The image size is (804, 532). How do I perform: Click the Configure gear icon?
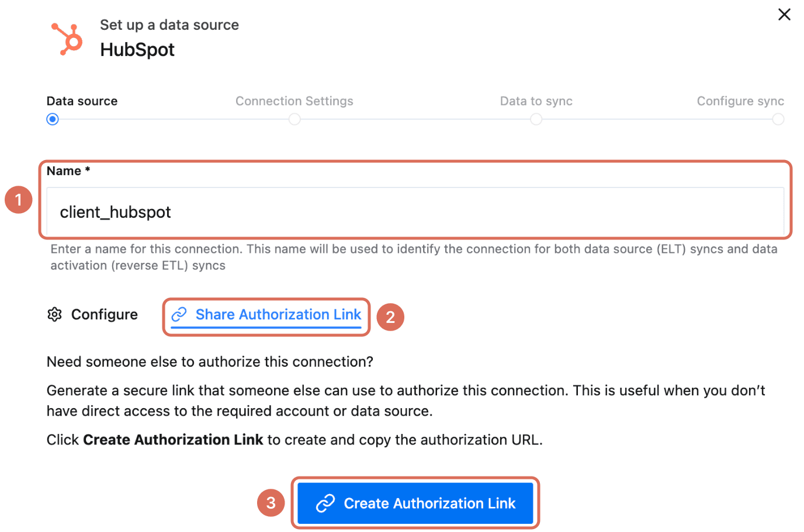[x=54, y=314]
